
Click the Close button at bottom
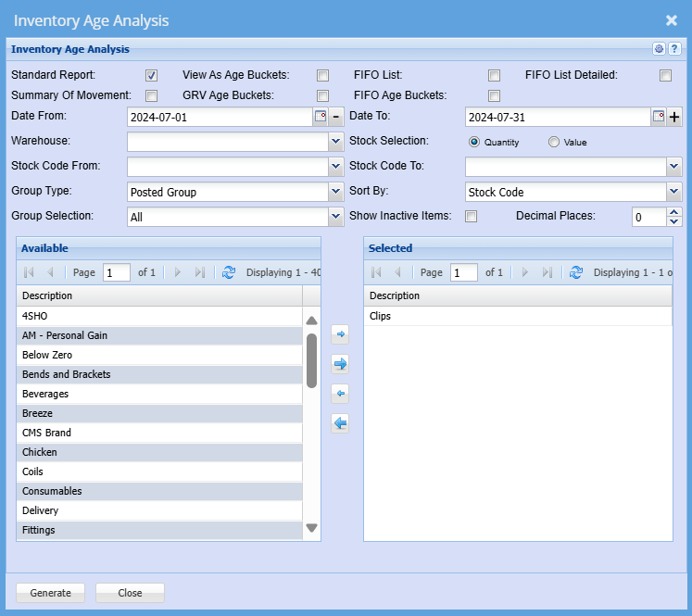pos(130,593)
